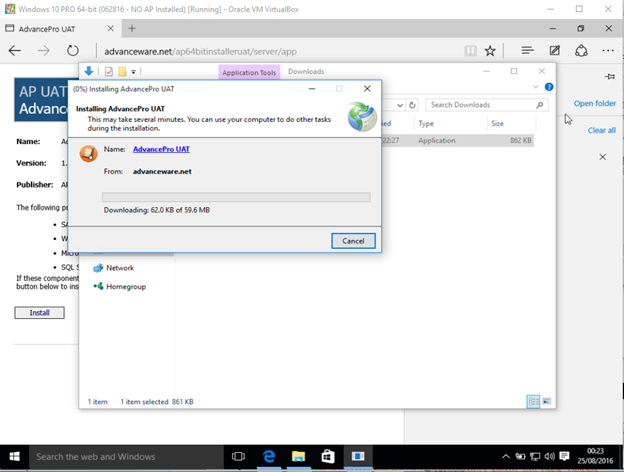Cancel the AdvancePro UAT installation

pos(353,241)
